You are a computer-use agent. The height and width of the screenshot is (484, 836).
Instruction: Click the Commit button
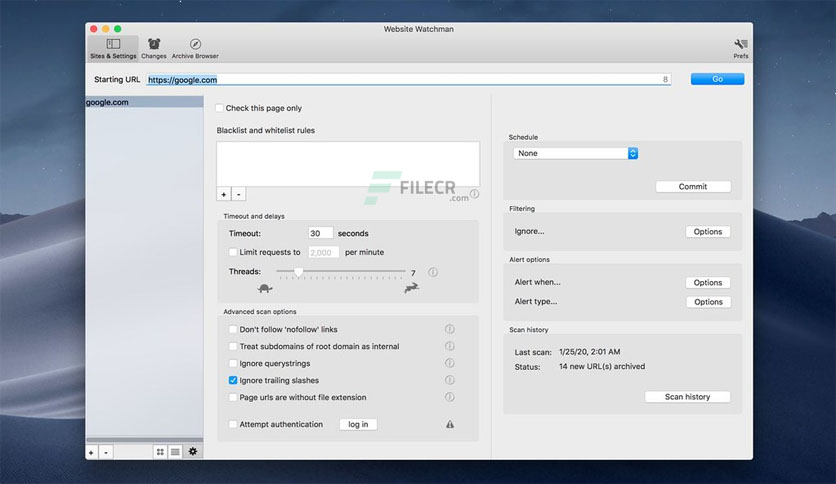693,187
